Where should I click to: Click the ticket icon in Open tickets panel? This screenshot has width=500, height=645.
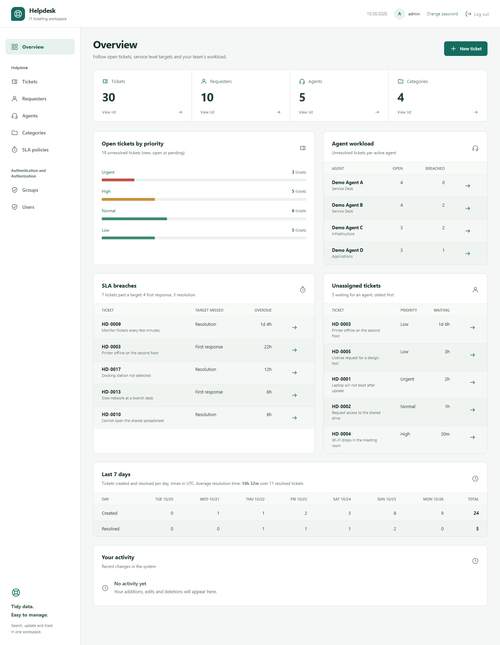pos(303,148)
